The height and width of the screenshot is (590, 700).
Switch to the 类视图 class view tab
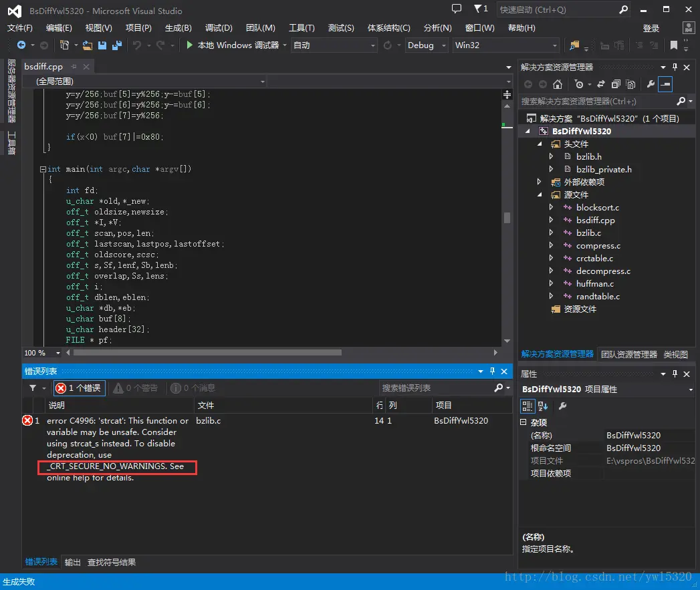675,354
